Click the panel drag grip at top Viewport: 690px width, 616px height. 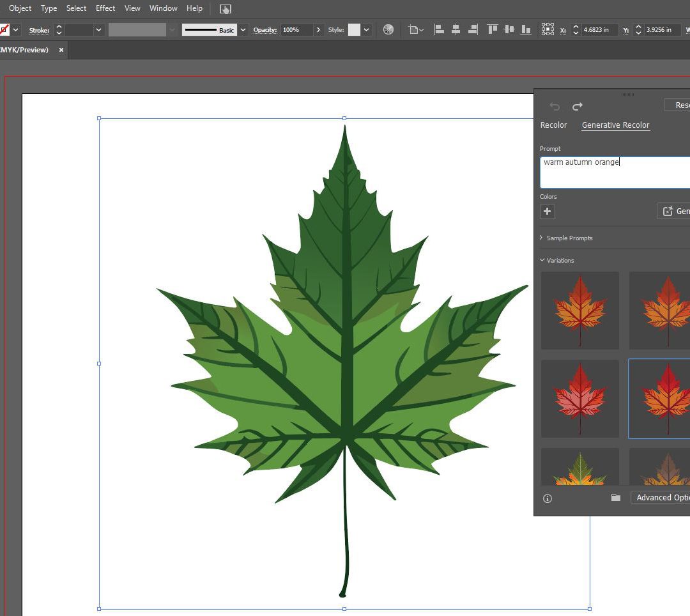pyautogui.click(x=627, y=94)
